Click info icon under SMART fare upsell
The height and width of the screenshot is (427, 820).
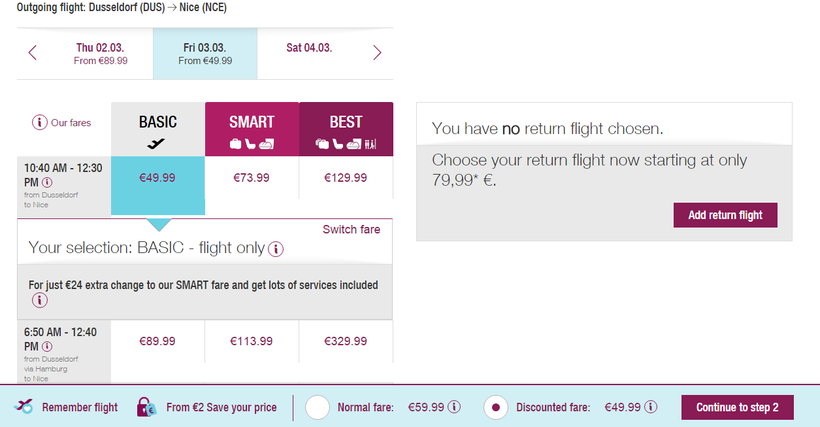tap(40, 300)
